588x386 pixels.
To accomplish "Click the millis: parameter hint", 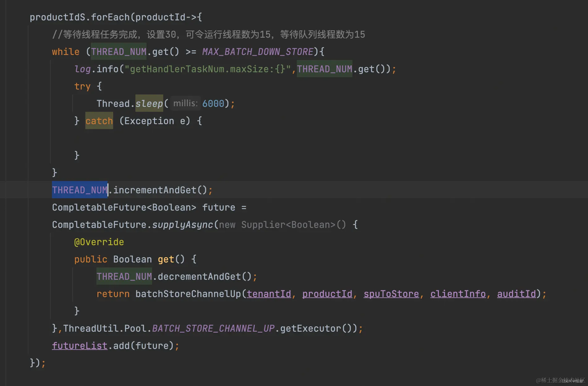I will point(185,103).
